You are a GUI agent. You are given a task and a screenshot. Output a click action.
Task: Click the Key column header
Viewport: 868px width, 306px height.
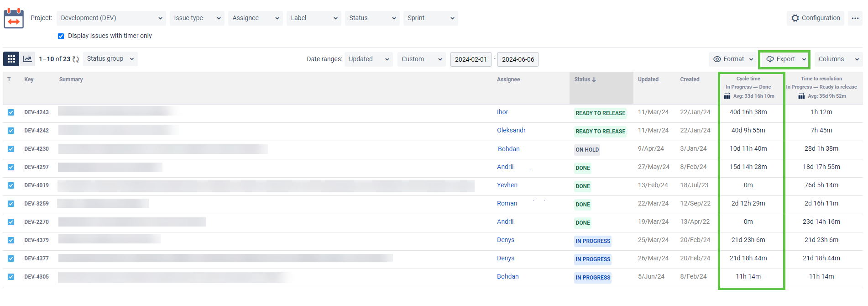tap(29, 79)
